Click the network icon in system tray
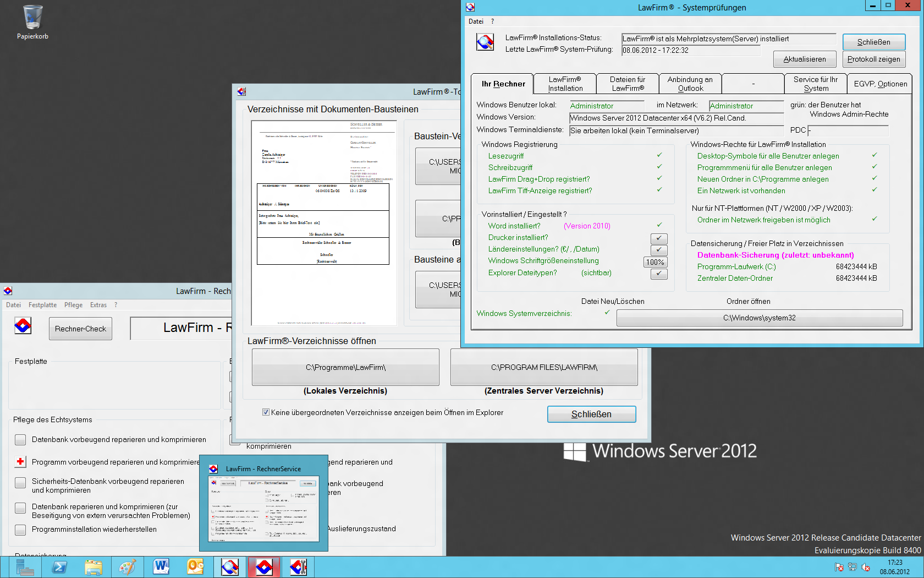 tap(853, 567)
